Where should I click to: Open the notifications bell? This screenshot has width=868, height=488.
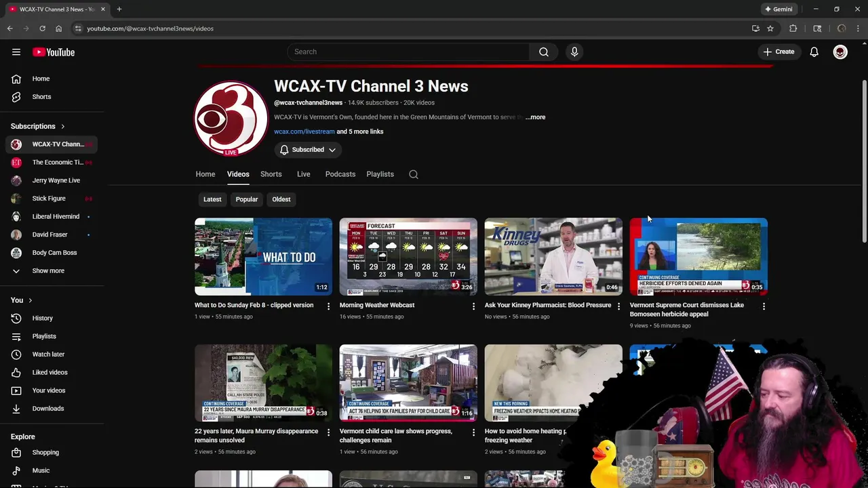click(814, 52)
